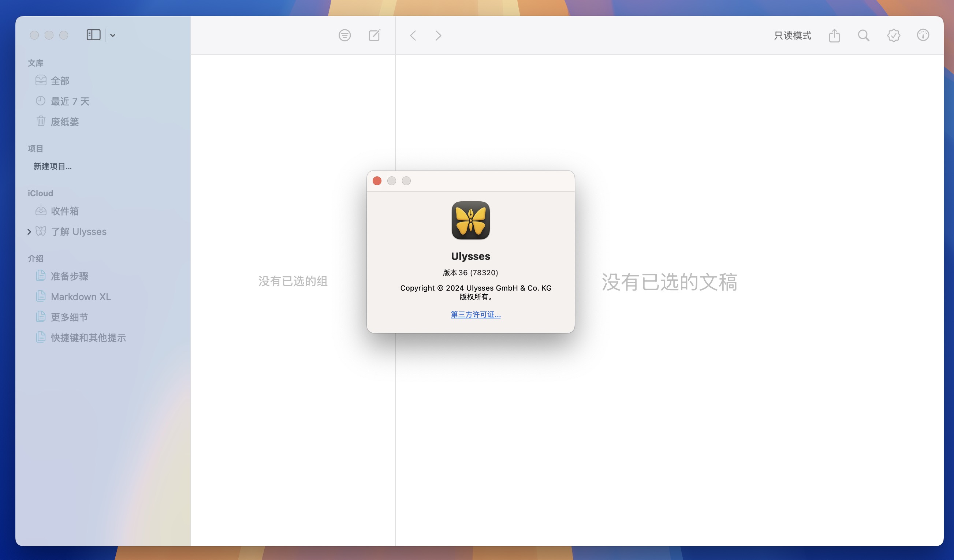Click the 全部 inbox tray icon
The height and width of the screenshot is (560, 954).
(x=41, y=80)
